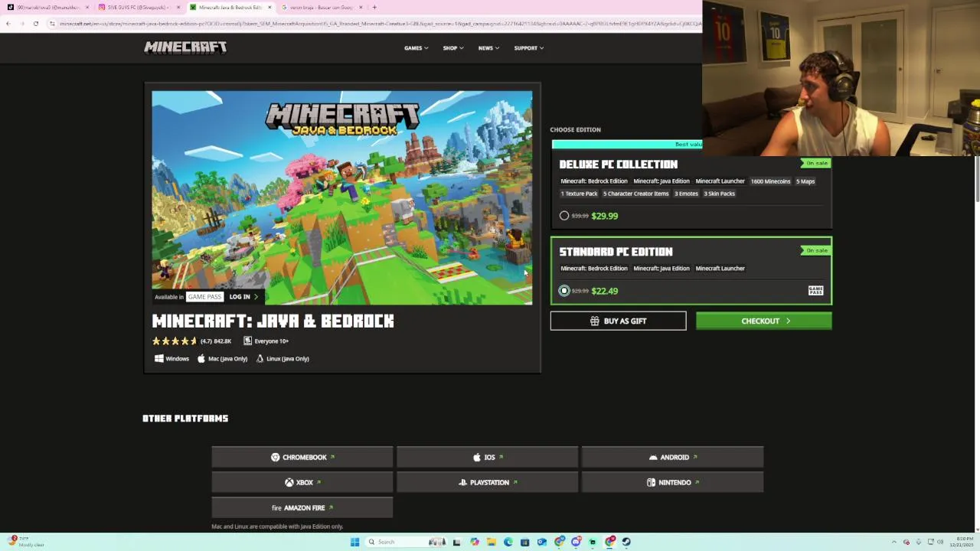The image size is (980, 551).
Task: Open Copilot from the taskbar
Action: pyautogui.click(x=475, y=542)
